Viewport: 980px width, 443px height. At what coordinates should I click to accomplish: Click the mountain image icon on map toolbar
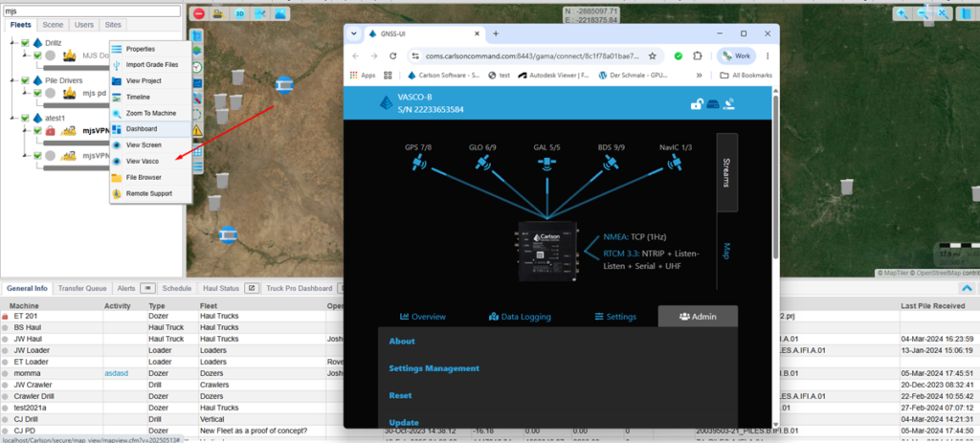(280, 12)
